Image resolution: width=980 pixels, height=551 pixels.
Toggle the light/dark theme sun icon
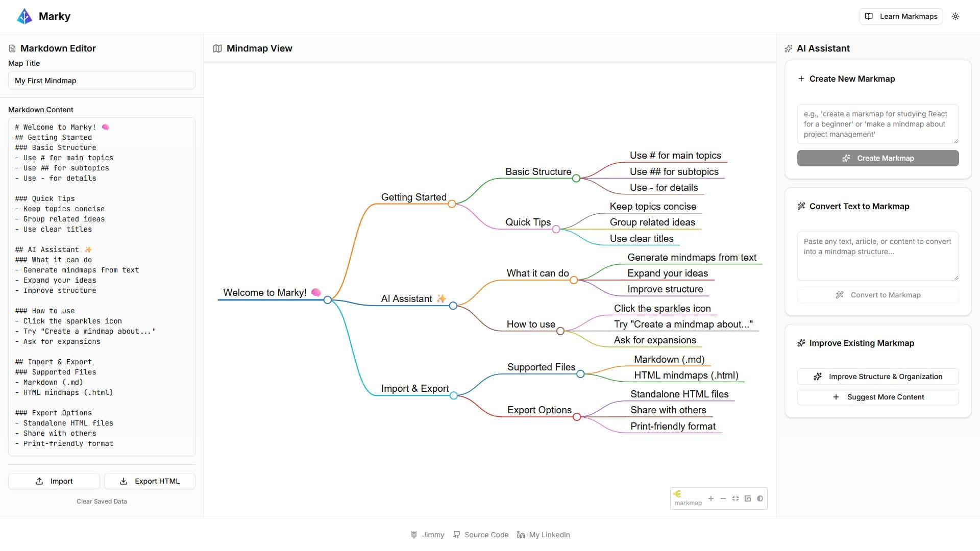pyautogui.click(x=955, y=16)
